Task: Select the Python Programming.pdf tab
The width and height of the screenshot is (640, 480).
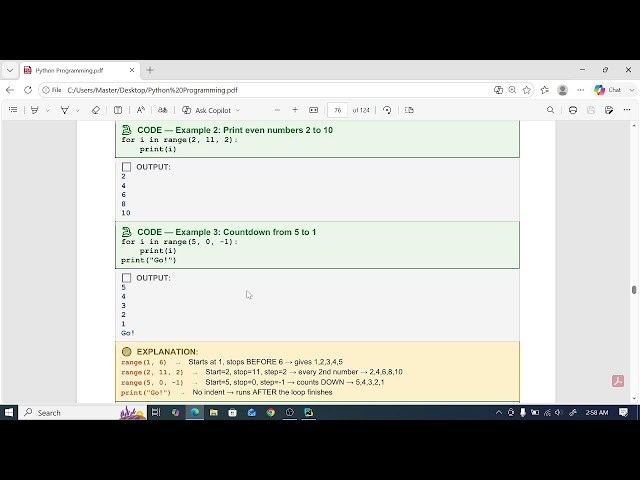Action: (x=78, y=71)
